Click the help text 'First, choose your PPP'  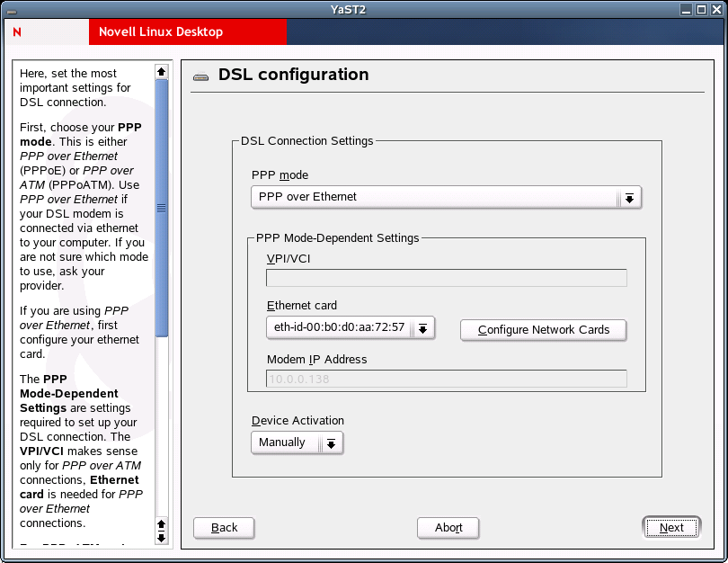(x=81, y=128)
